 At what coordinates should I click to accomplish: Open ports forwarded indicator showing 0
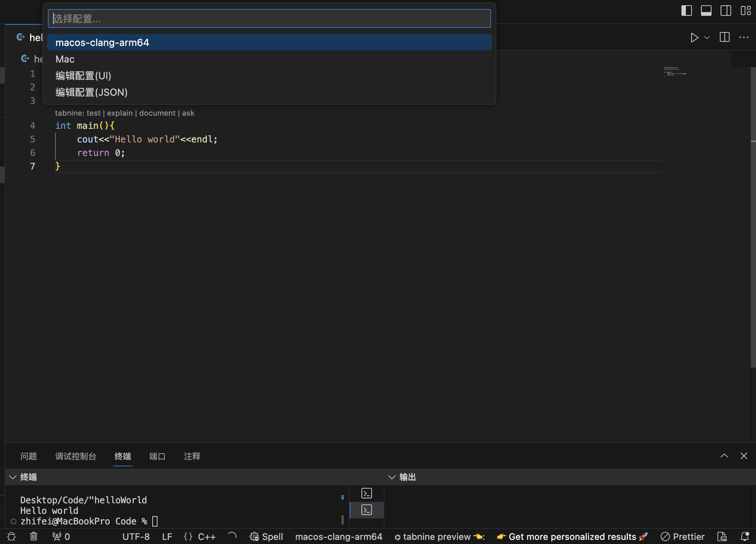tap(61, 536)
